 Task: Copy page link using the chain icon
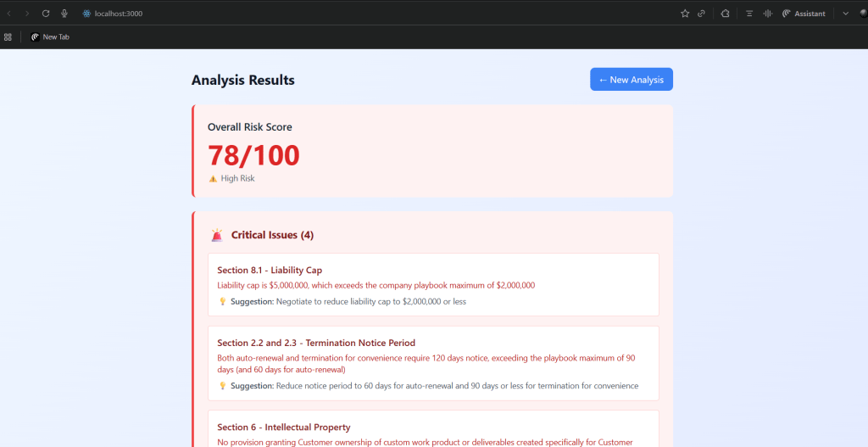701,14
